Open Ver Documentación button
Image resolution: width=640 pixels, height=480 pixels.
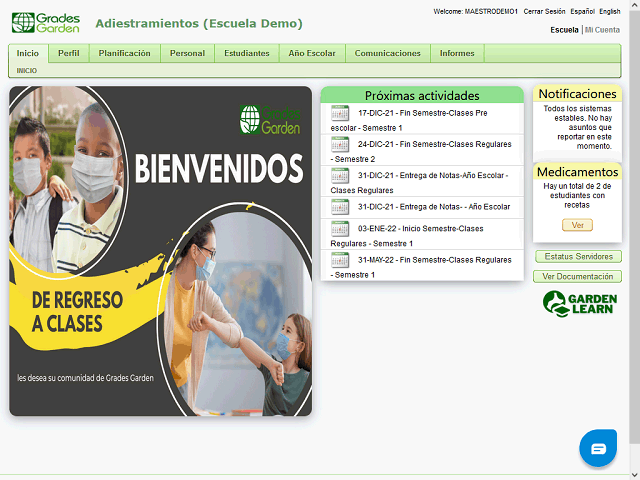pos(578,277)
